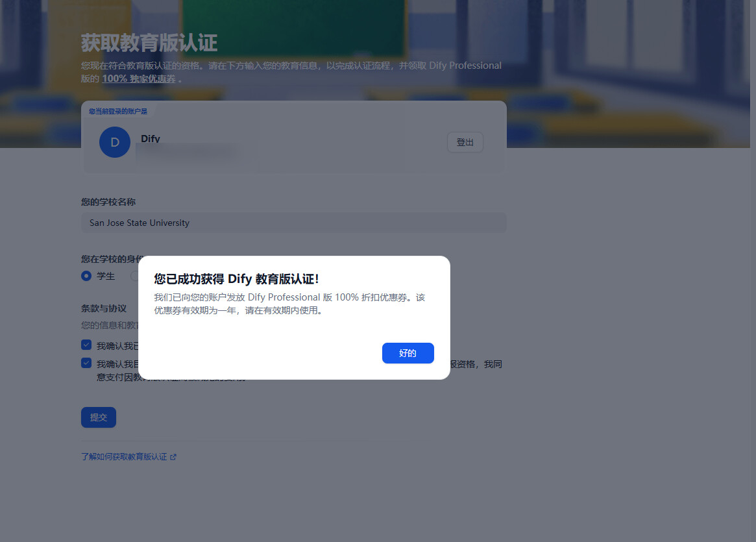Click the 100% 独家优惠券 underlined link
Viewport: 756px width, 542px height.
(138, 79)
